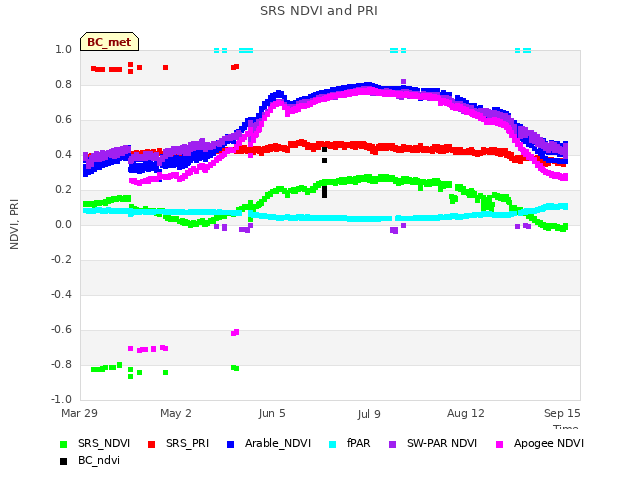640x480 pixels.
Task: Click the 0.6 y-axis tick label
Action: click(x=64, y=120)
